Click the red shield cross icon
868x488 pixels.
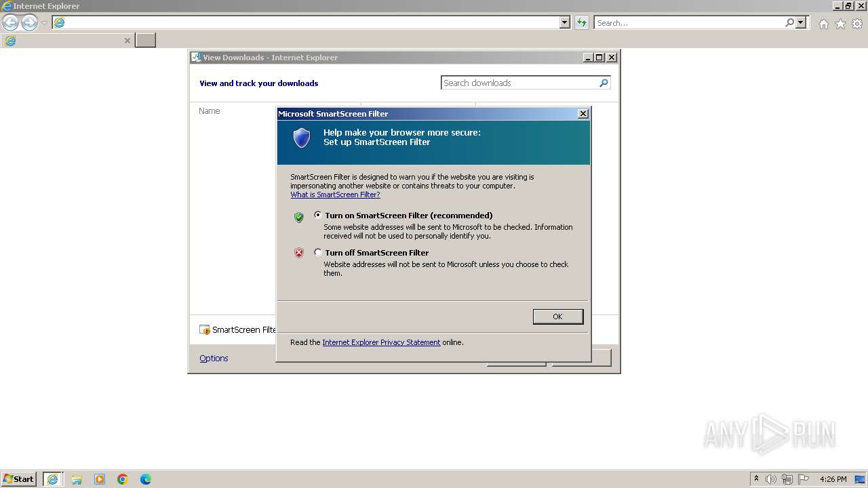pyautogui.click(x=298, y=253)
